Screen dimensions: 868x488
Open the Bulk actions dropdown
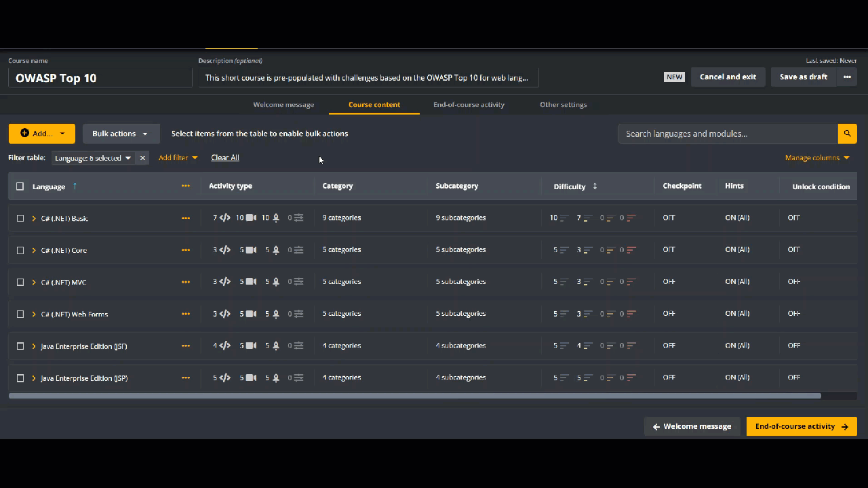tap(121, 134)
